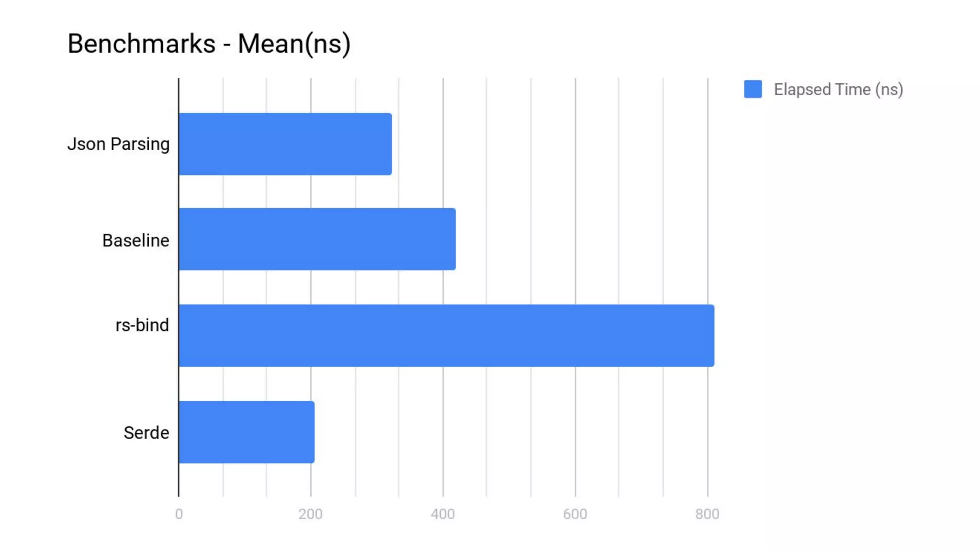
Task: Click the Elapsed Time (ns) legend label
Action: [838, 89]
